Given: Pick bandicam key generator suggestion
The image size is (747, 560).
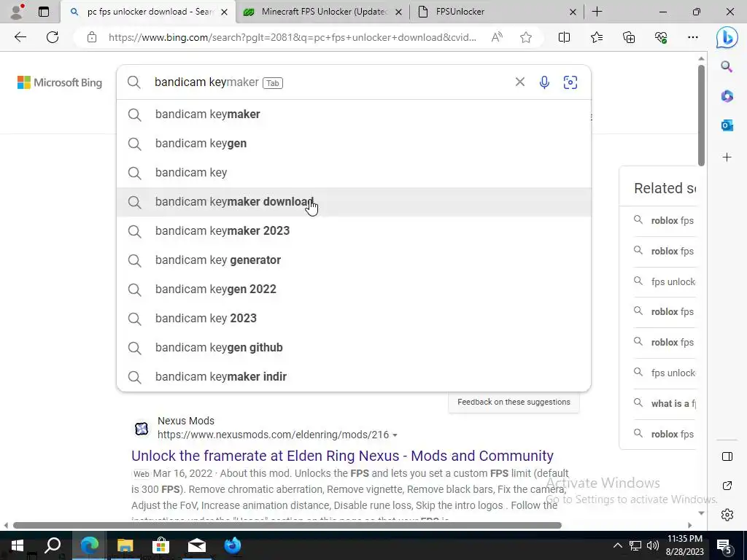Looking at the screenshot, I should 354,260.
